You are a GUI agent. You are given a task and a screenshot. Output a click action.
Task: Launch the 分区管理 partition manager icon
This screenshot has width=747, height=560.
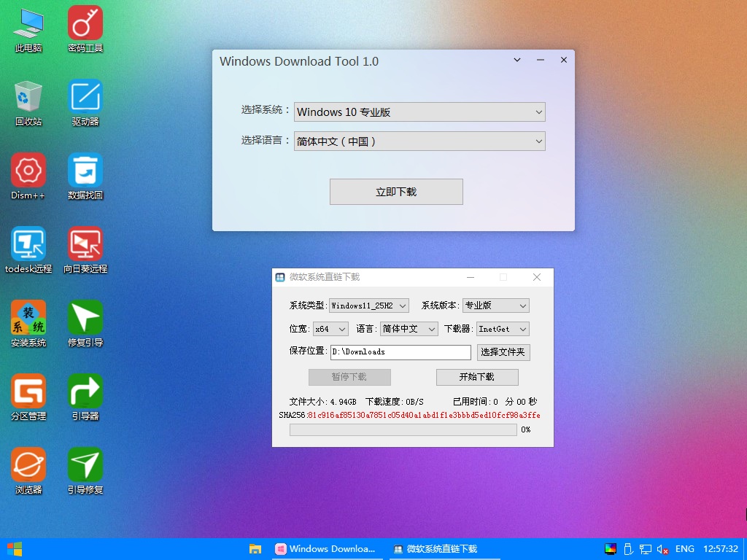[x=28, y=392]
